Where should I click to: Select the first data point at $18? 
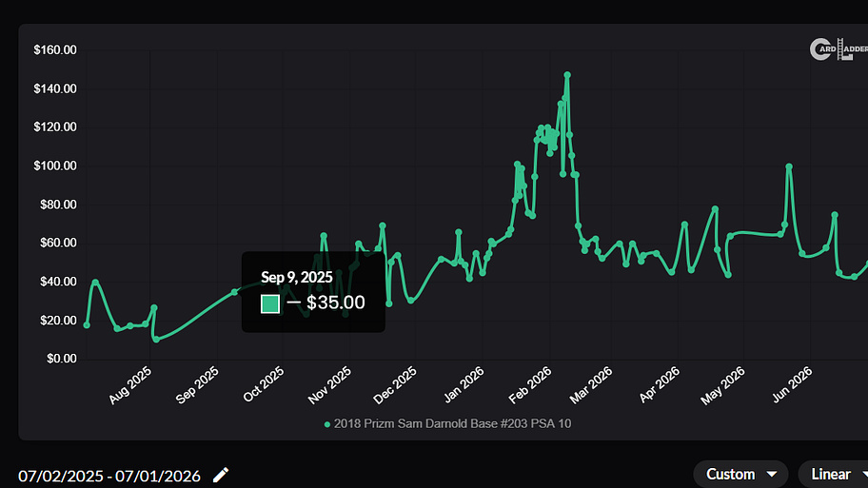click(87, 324)
